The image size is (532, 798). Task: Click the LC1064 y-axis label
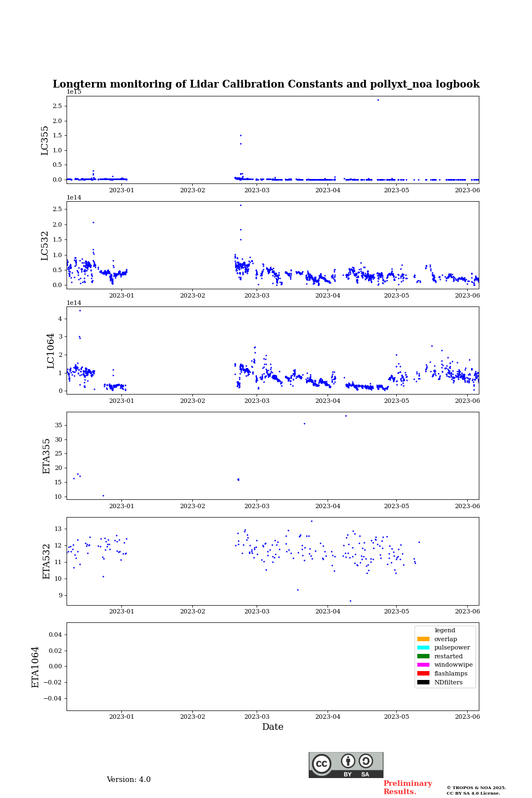pyautogui.click(x=51, y=350)
